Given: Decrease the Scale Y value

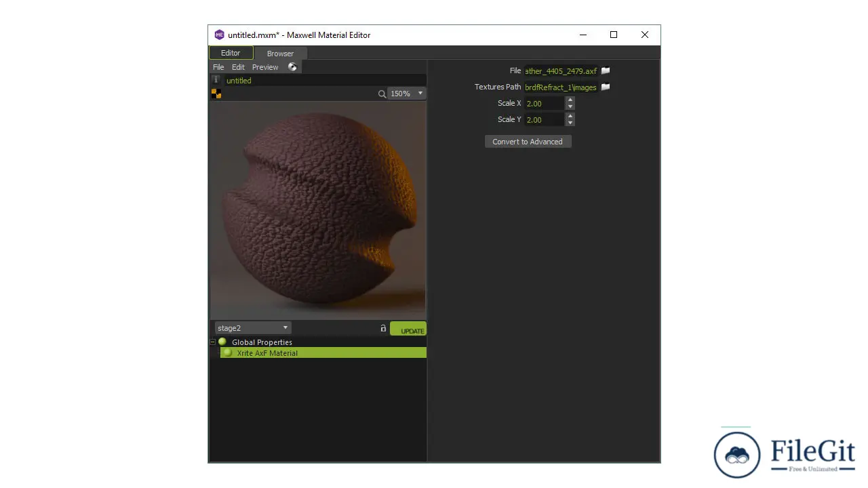Looking at the screenshot, I should (570, 123).
